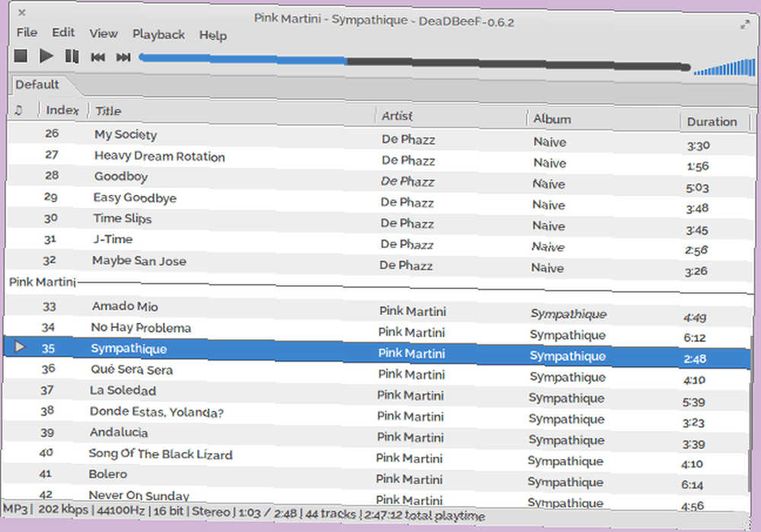The image size is (761, 532).
Task: Open the Edit menu
Action: pos(63,33)
